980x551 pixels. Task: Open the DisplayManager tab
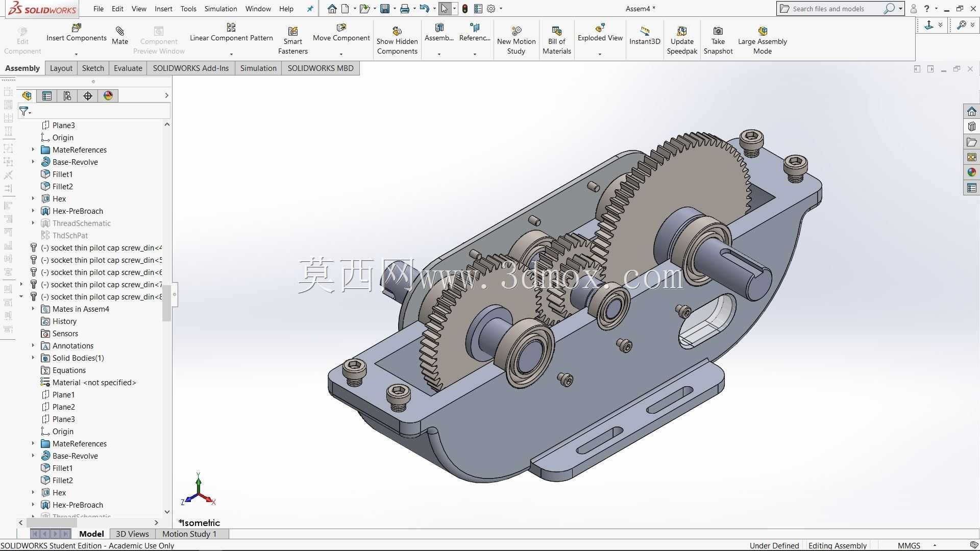coord(108,95)
